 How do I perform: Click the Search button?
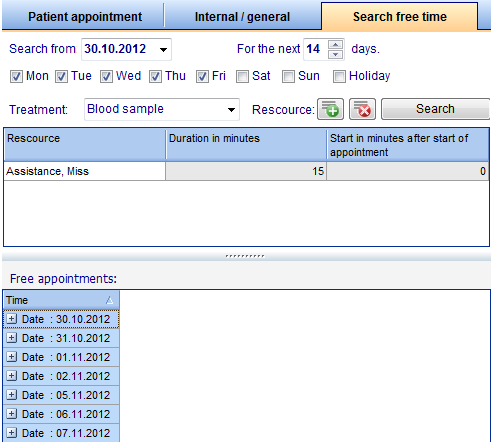pos(435,109)
